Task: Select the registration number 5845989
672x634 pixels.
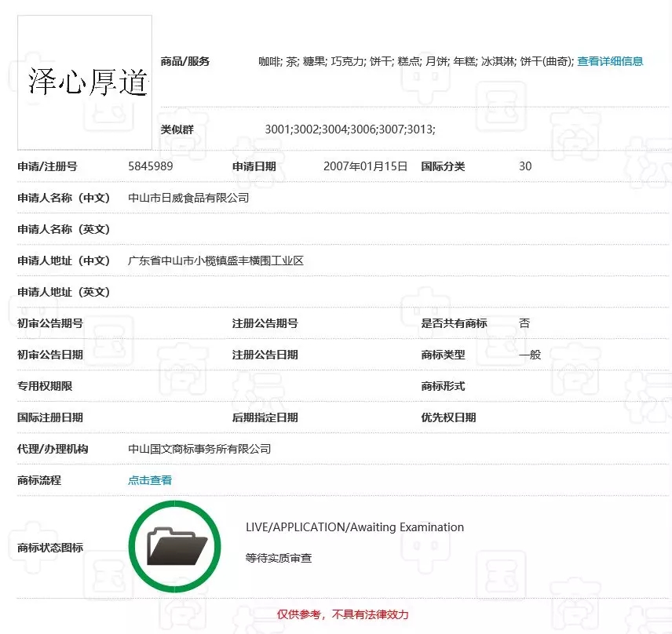Action: 151,166
